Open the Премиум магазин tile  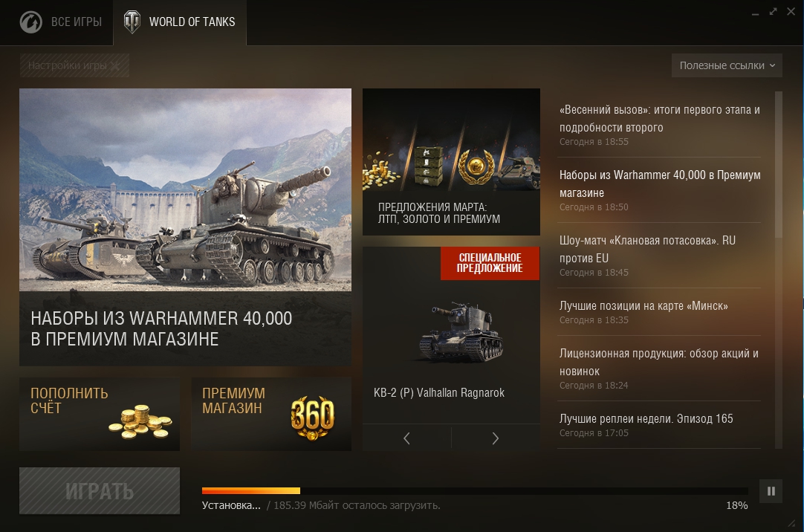tap(271, 414)
